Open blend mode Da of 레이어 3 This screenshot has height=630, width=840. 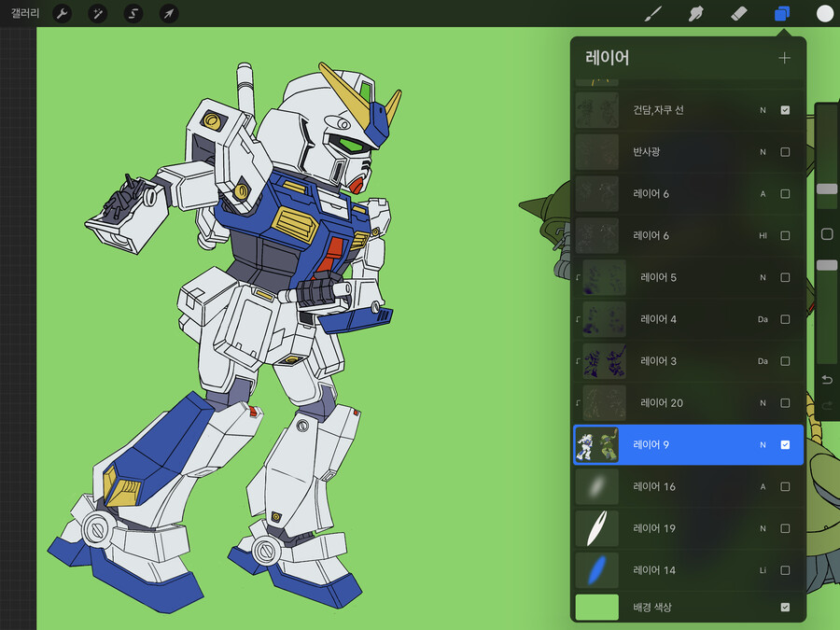(763, 361)
